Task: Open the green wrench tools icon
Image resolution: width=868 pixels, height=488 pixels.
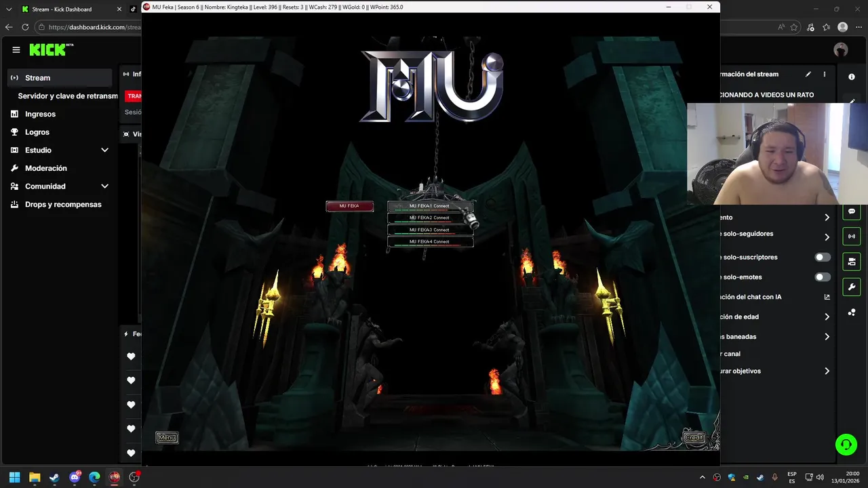Action: pos(852,287)
